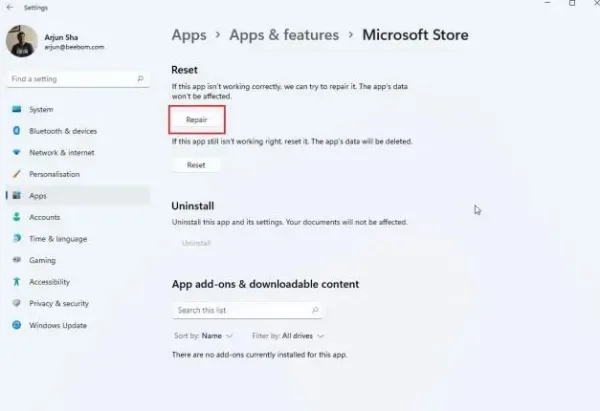Click the Accounts person icon
Viewport: 600px width, 411px height.
pyautogui.click(x=16, y=217)
